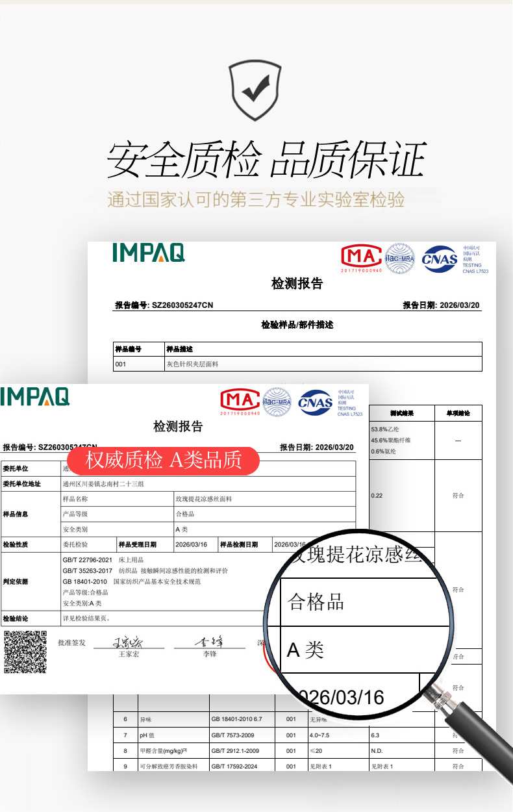Click the 通过国家认可的第三方专业实验室检验 subtitle
Image resolution: width=513 pixels, height=812 pixels.
point(256,199)
